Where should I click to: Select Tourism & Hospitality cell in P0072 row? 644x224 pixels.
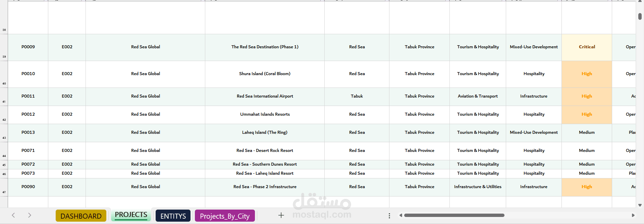tap(478, 165)
